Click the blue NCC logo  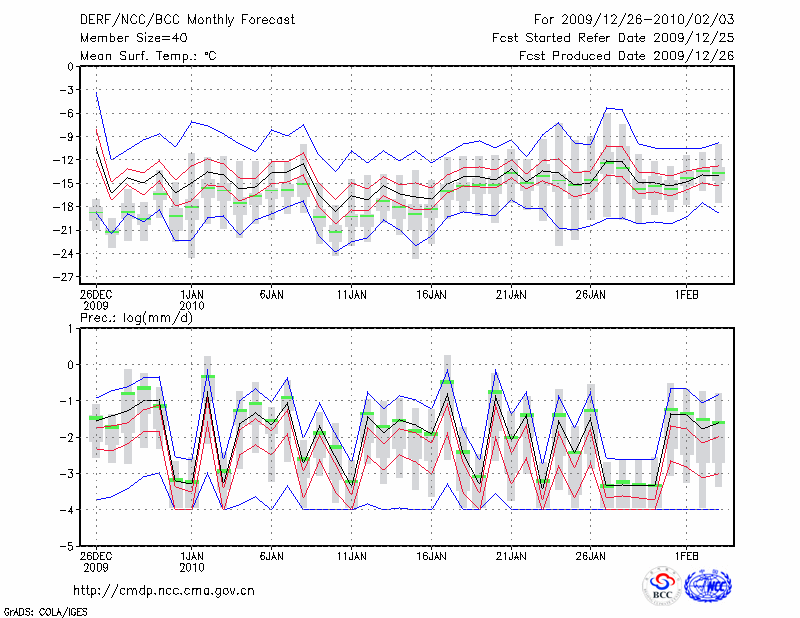(706, 585)
